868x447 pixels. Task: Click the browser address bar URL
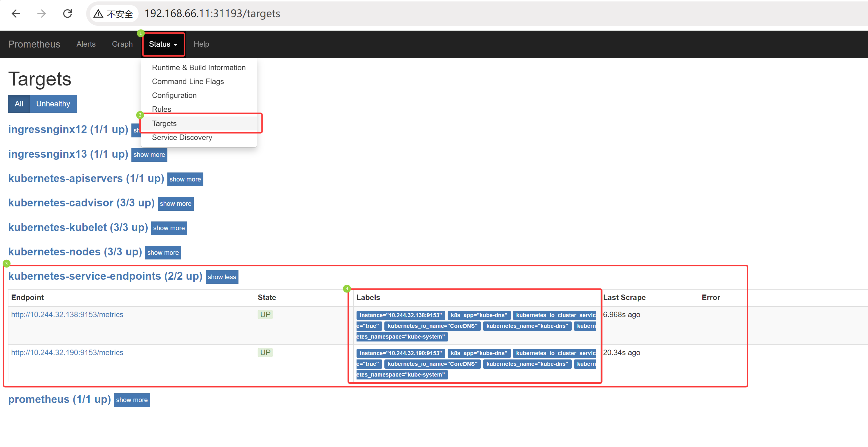(212, 13)
